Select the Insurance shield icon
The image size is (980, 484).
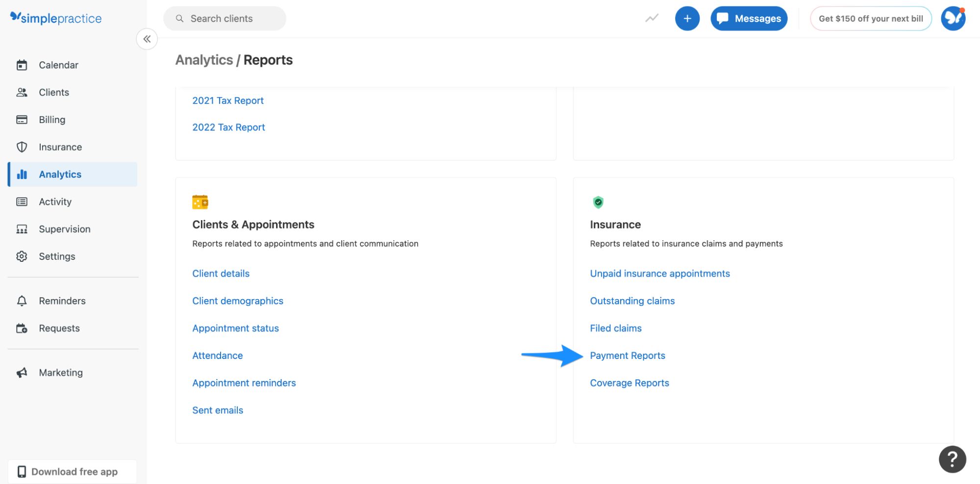[x=22, y=147]
